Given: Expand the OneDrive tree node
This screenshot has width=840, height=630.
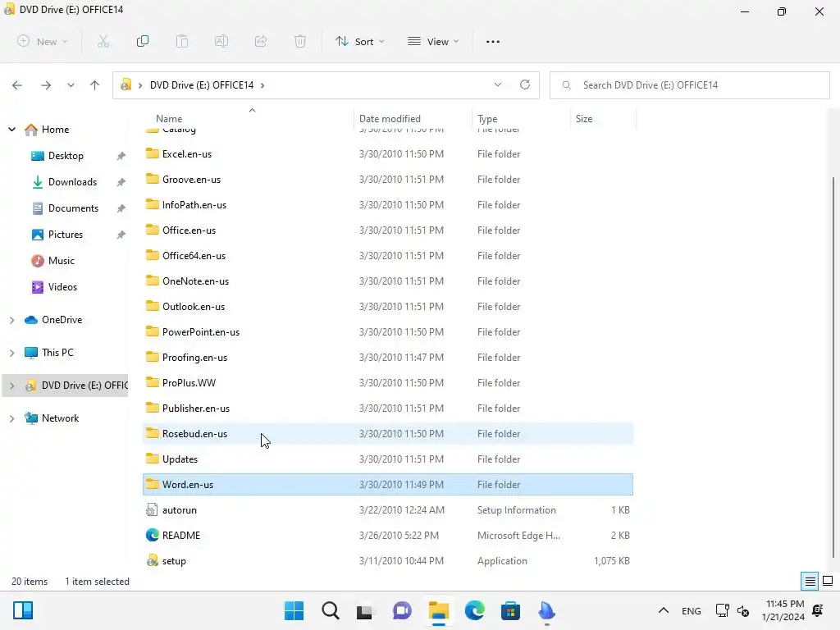Looking at the screenshot, I should (x=11, y=320).
